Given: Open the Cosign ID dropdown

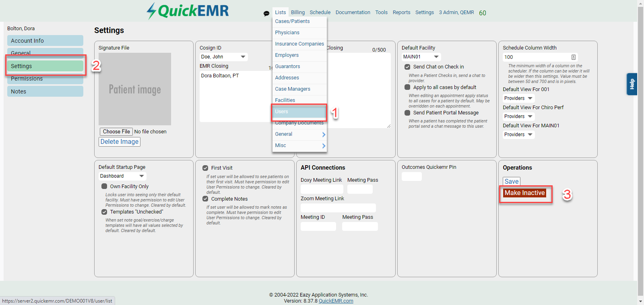Looking at the screenshot, I should (223, 57).
